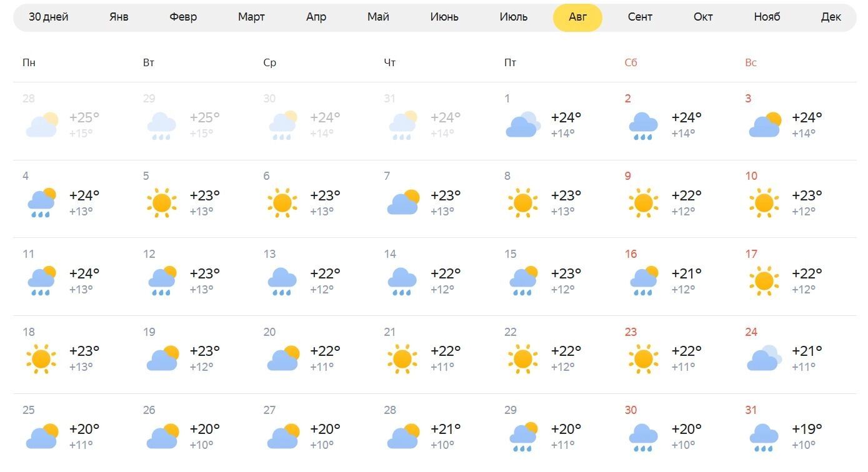The width and height of the screenshot is (868, 472).
Task: Click the sun icon for August 17
Action: tap(764, 281)
